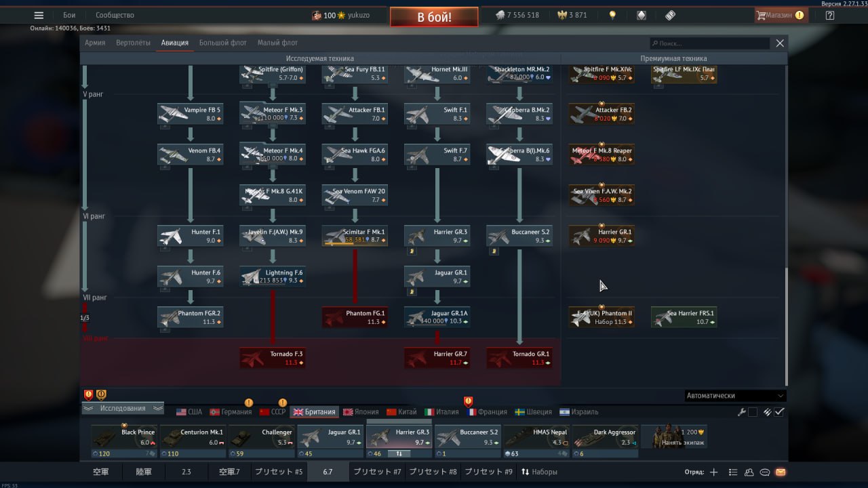This screenshot has height=488, width=868.
Task: Open the Наборы presets list
Action: tap(539, 472)
